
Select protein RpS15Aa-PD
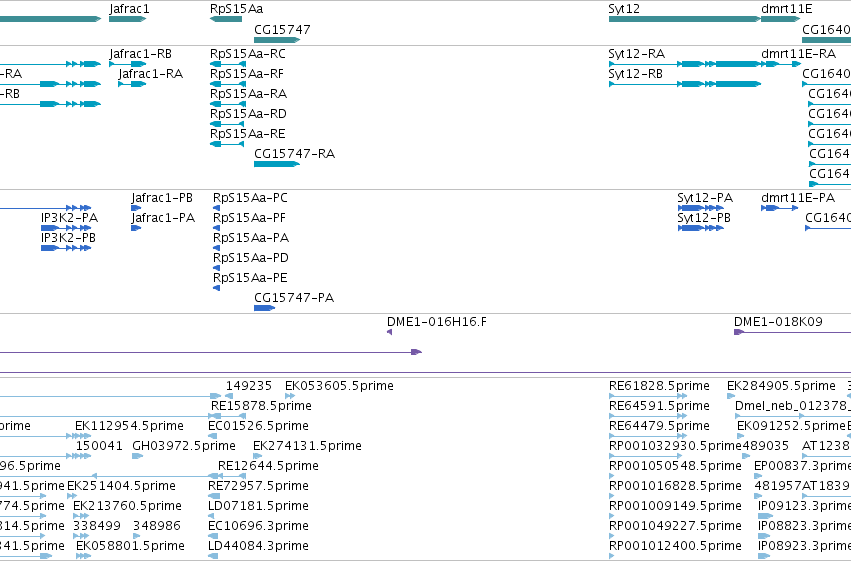point(251,259)
